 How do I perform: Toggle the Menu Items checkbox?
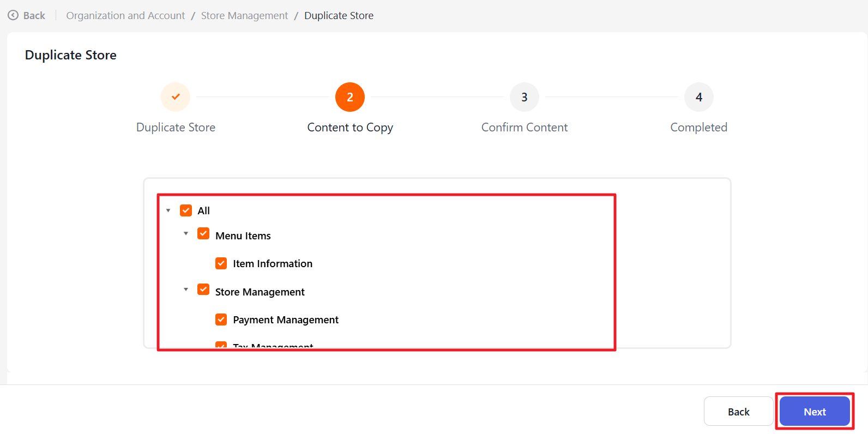[203, 234]
